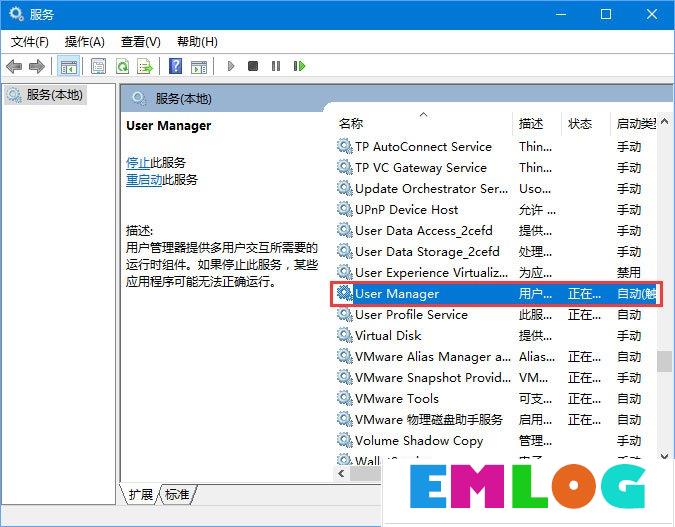Click the Restart Service icon

pyautogui.click(x=299, y=66)
